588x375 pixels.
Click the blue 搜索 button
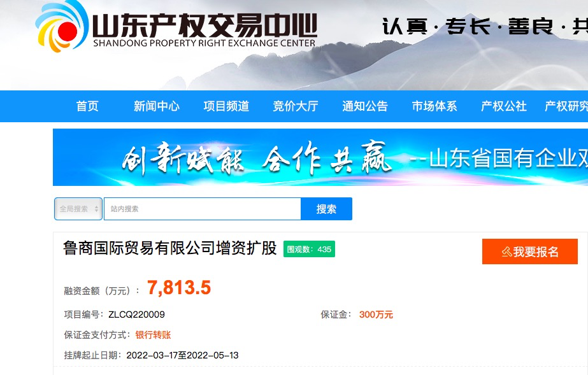coord(326,209)
